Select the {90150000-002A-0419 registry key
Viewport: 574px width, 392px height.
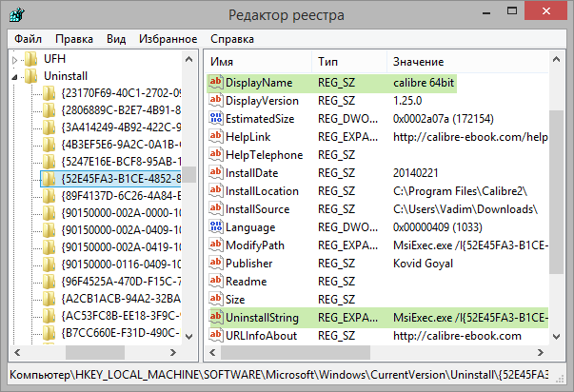121,247
